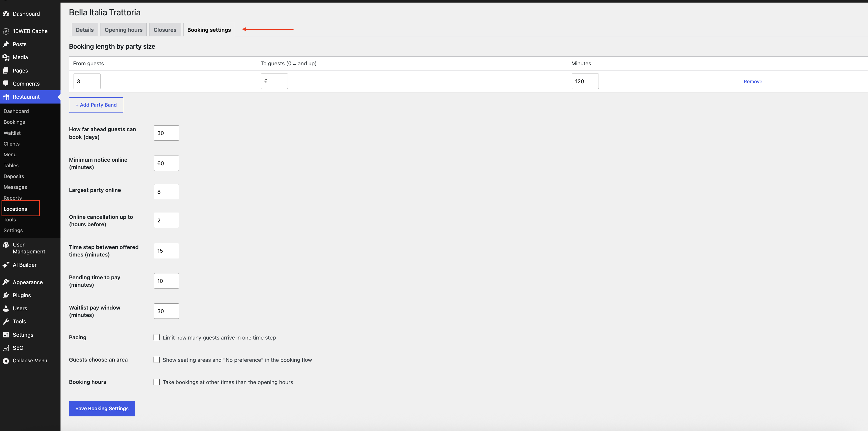The height and width of the screenshot is (431, 868).
Task: Open Deposits in Restaurant submenu
Action: point(14,177)
